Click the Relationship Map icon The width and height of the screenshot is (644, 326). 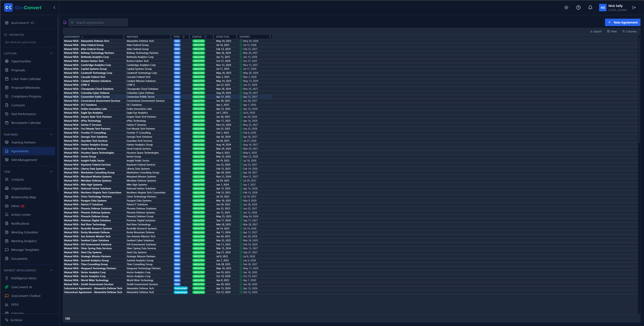[7, 197]
